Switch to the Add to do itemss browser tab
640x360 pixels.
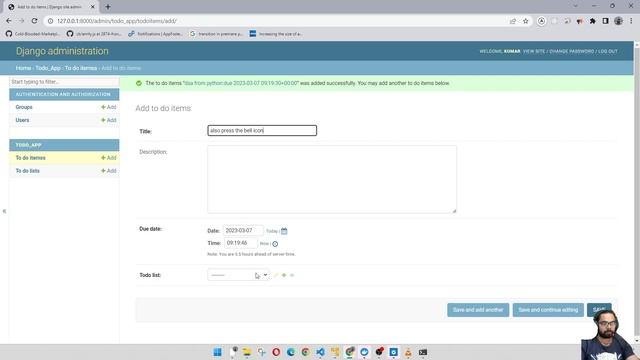(x=51, y=7)
